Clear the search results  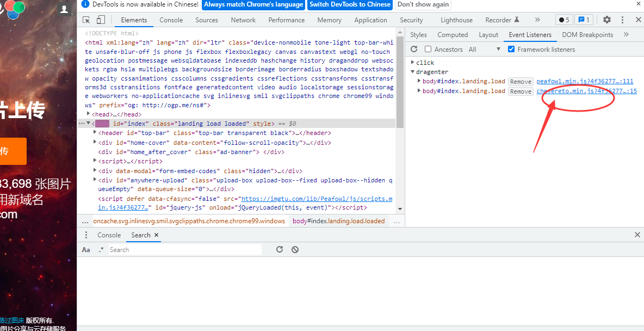pyautogui.click(x=295, y=249)
